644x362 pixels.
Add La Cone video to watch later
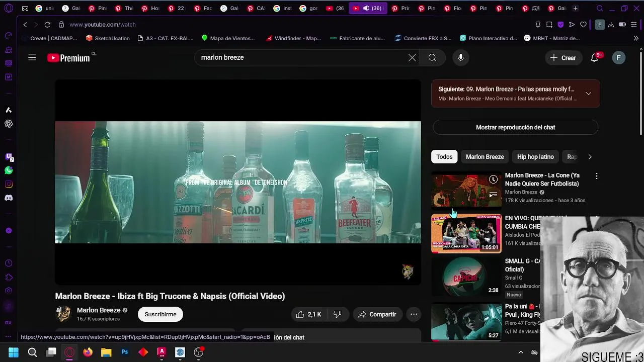click(493, 179)
